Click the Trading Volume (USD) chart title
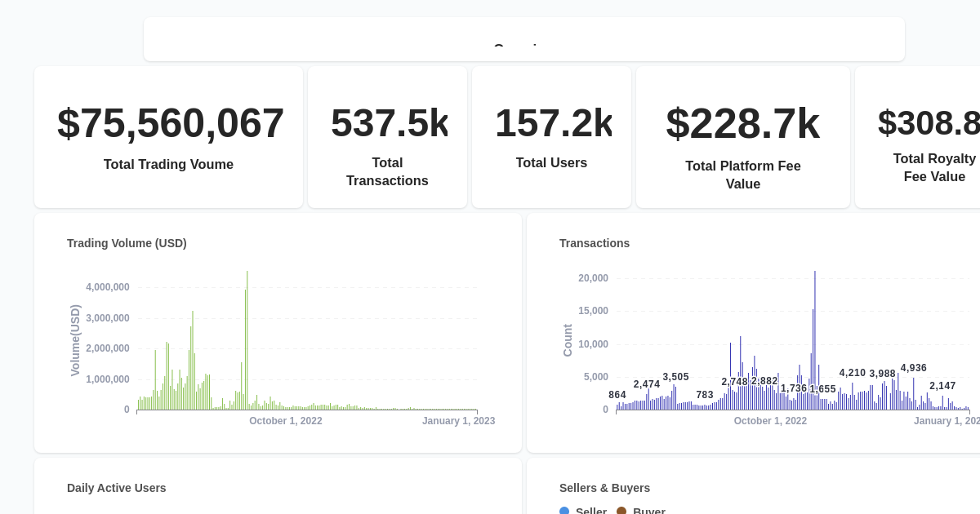The height and width of the screenshot is (514, 980). (127, 243)
